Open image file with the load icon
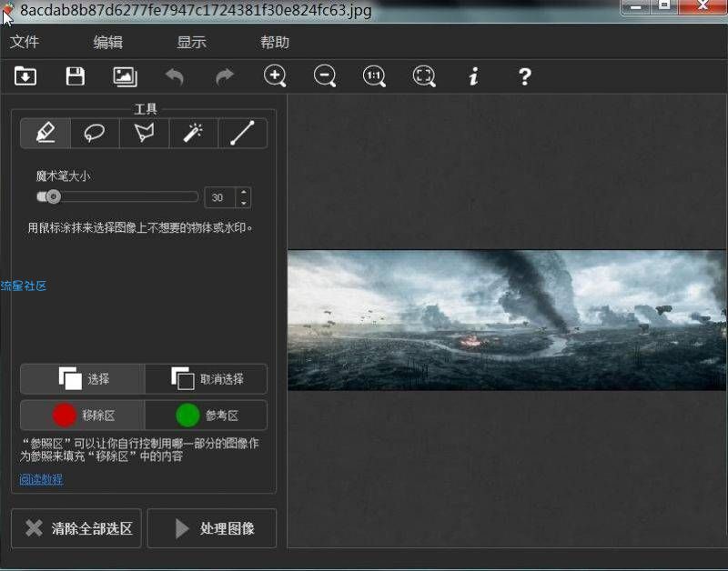The height and width of the screenshot is (571, 728). click(x=25, y=76)
